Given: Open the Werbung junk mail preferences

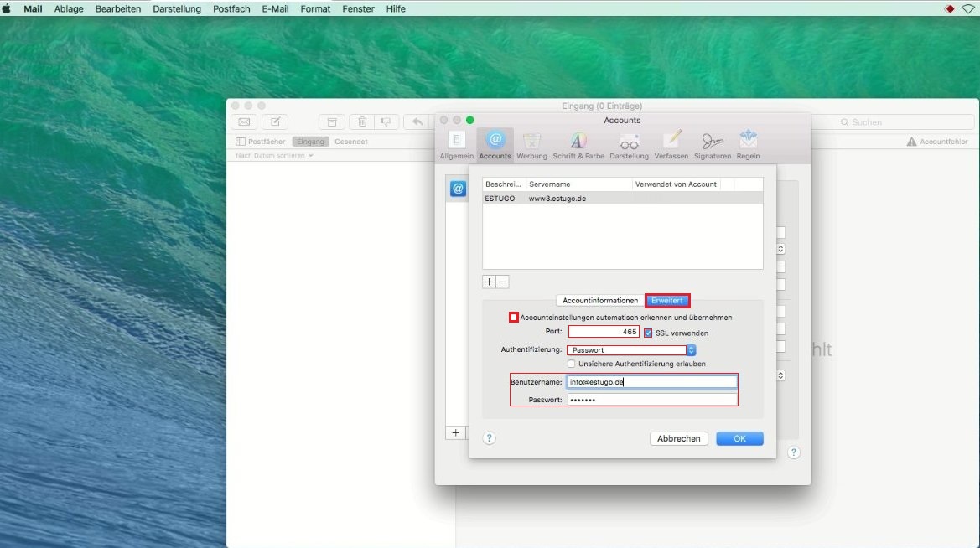Looking at the screenshot, I should point(531,144).
